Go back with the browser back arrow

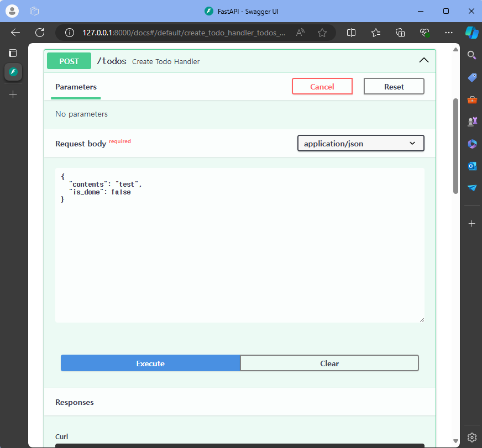click(15, 33)
